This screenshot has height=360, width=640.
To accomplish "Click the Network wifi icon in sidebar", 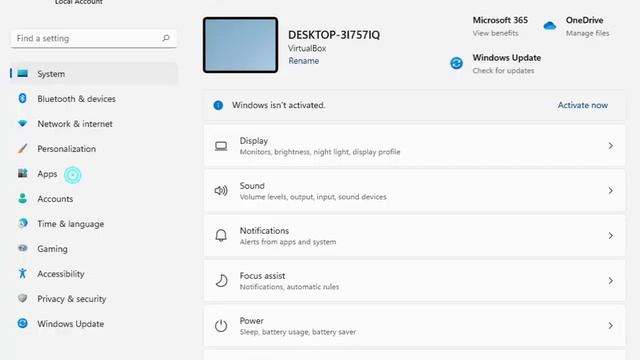I will pos(22,123).
